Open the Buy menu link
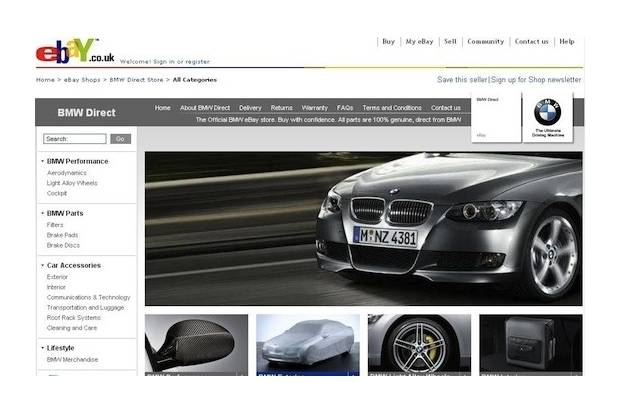 click(388, 42)
